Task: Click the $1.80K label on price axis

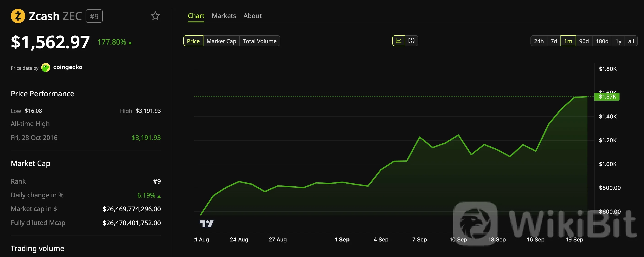Action: 608,69
